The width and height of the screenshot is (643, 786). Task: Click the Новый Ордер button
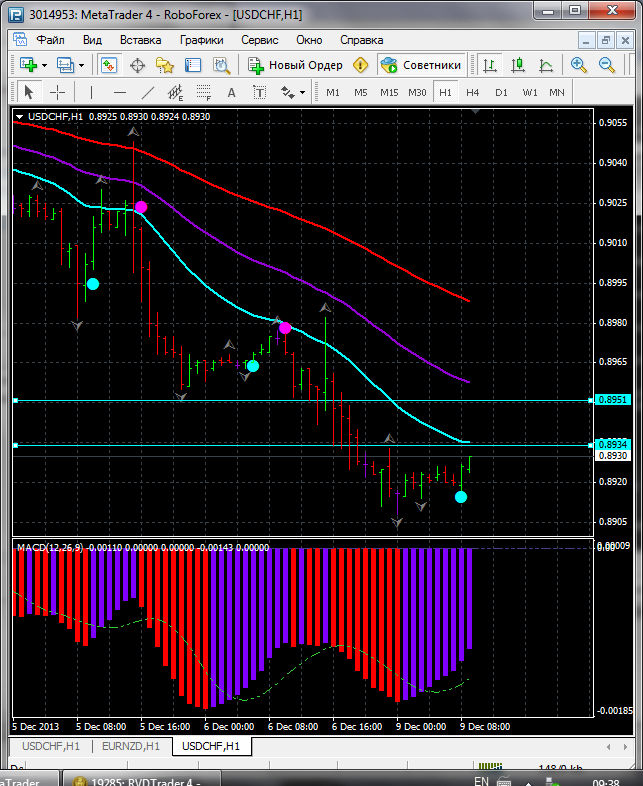tap(295, 65)
